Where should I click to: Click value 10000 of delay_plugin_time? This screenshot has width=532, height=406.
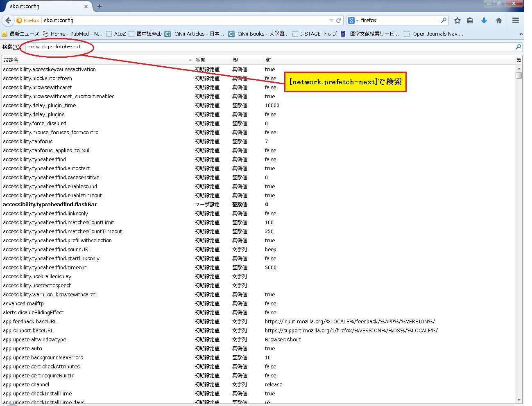[272, 106]
